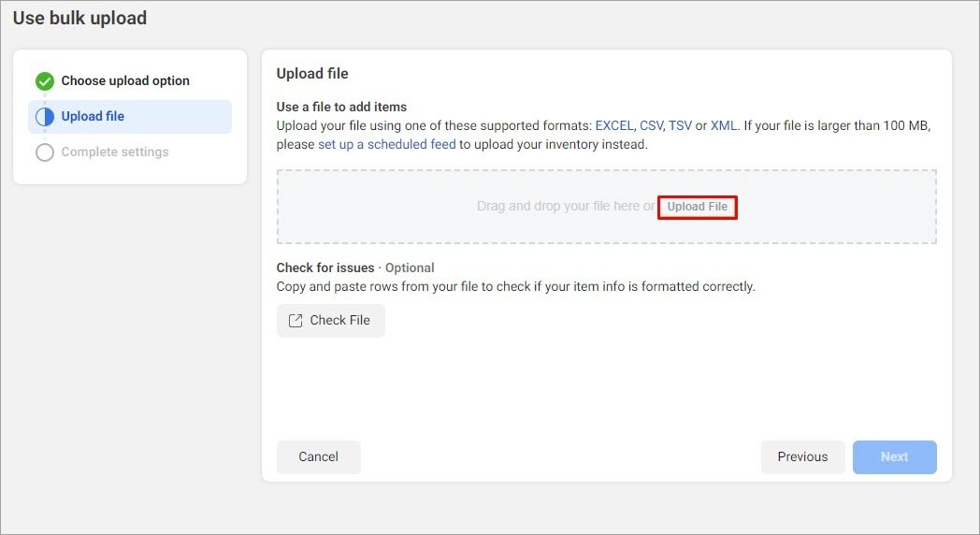
Task: Click the external-link icon on Check File
Action: 295,321
